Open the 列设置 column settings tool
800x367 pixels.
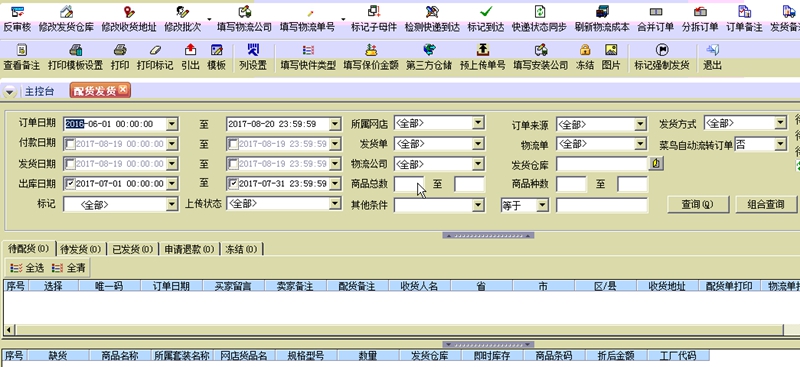click(253, 50)
